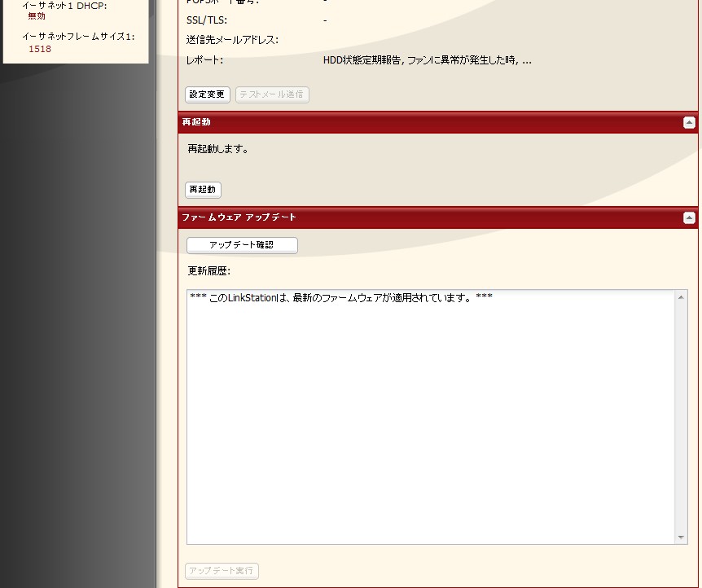Click the update history scrollbar track
Viewport: 702px width, 588px height.
point(681,417)
